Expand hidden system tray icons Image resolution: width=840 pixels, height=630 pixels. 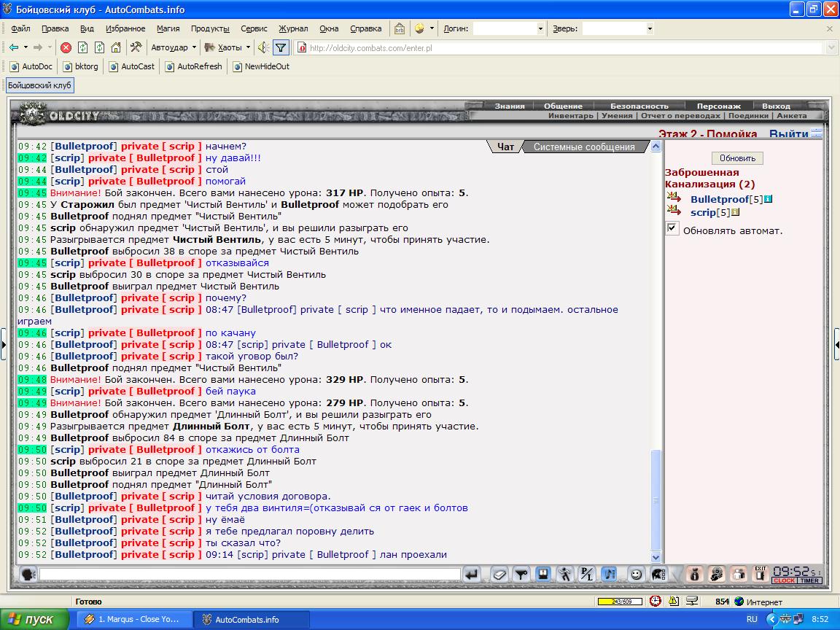pyautogui.click(x=771, y=619)
